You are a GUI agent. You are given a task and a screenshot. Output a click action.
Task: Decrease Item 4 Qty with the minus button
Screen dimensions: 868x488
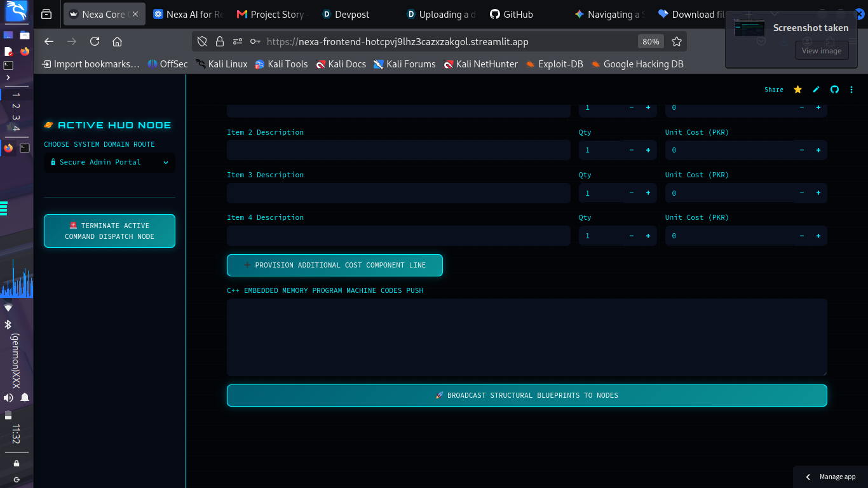631,236
